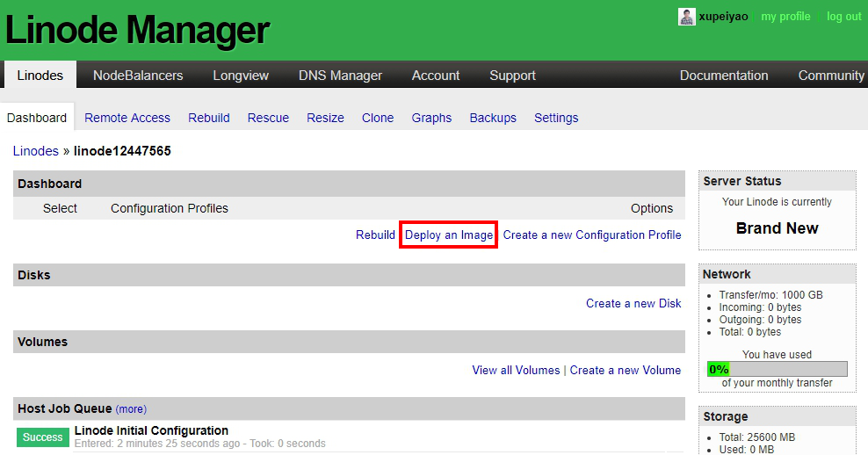Switch to the Rescue sub-tab

pos(268,118)
